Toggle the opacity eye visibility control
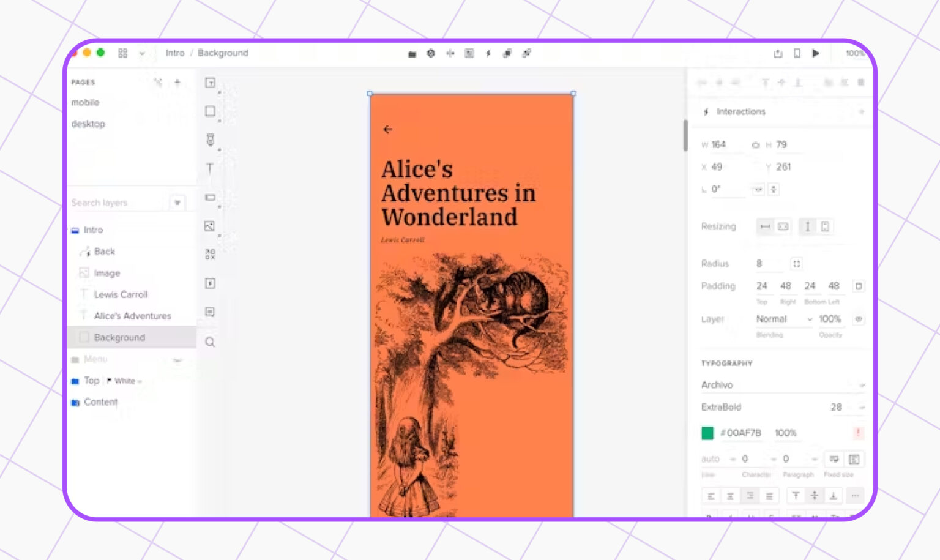940x560 pixels. tap(859, 319)
